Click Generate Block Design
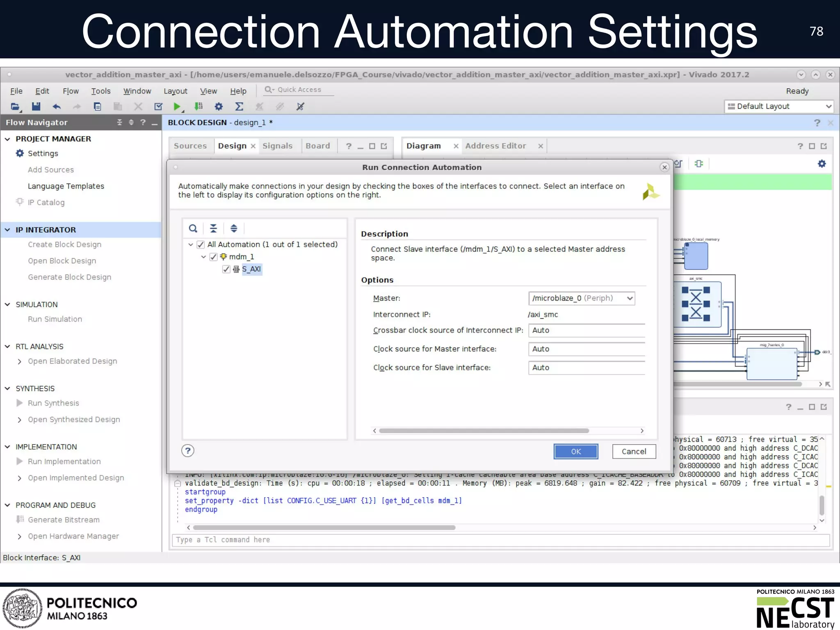This screenshot has width=840, height=630. 70,277
